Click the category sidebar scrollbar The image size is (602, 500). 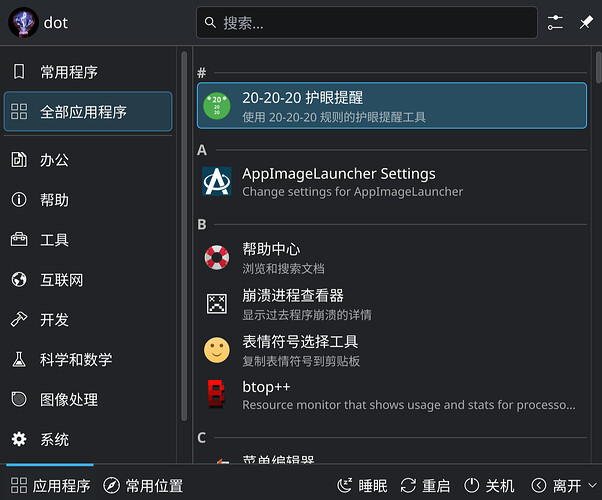pos(183,240)
